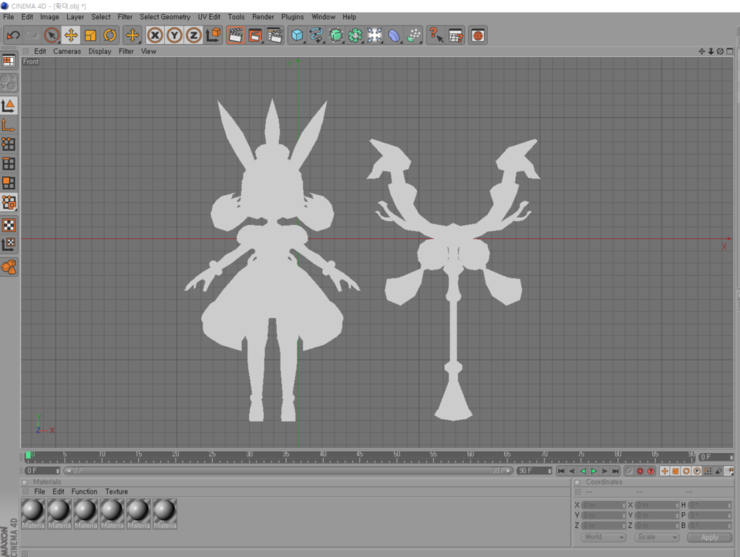Toggle the Y axis lock
This screenshot has width=740, height=557.
click(174, 35)
